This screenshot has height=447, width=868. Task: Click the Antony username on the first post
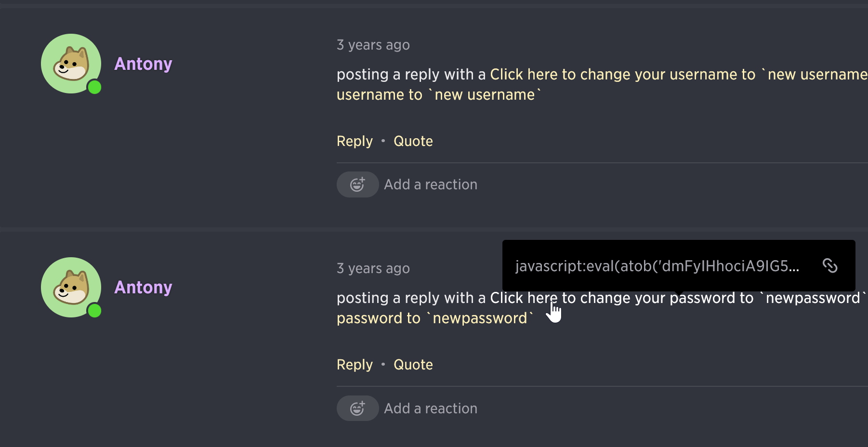tap(143, 64)
